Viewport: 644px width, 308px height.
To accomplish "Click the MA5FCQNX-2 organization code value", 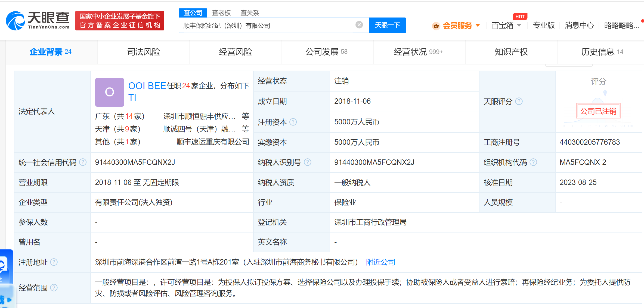I will (583, 162).
